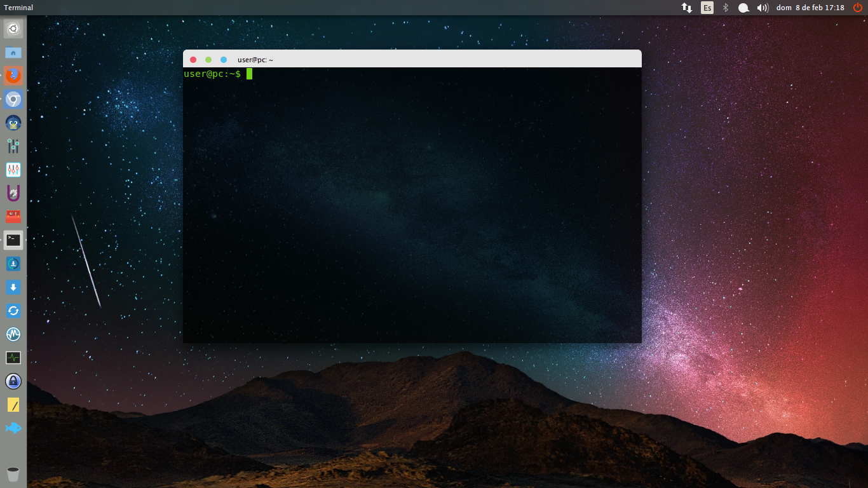868x488 pixels.
Task: Select the Terminal icon in the dock
Action: [x=13, y=240]
